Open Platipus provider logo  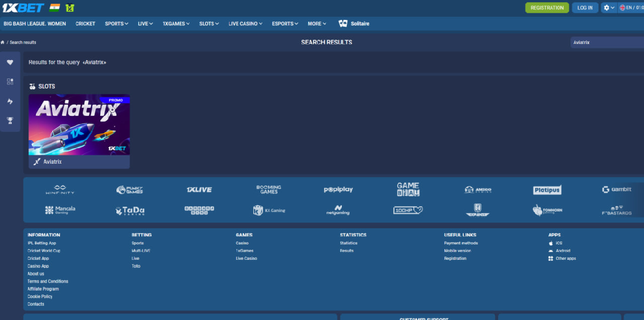(x=547, y=190)
